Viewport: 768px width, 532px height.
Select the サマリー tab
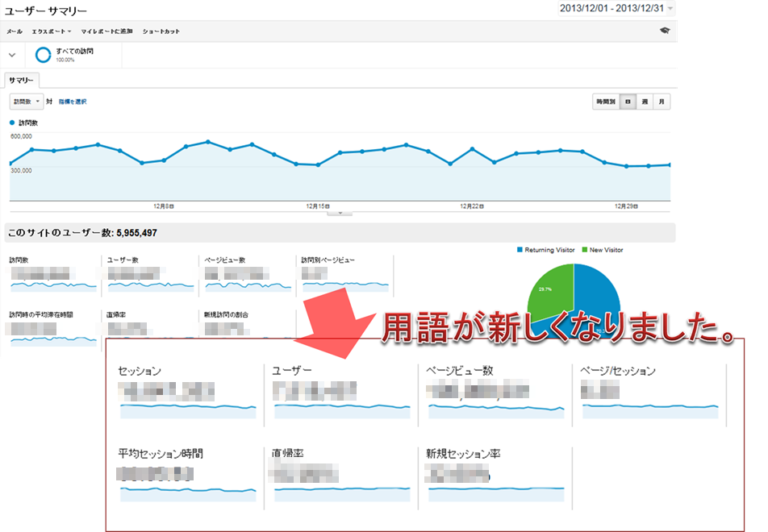coord(21,81)
